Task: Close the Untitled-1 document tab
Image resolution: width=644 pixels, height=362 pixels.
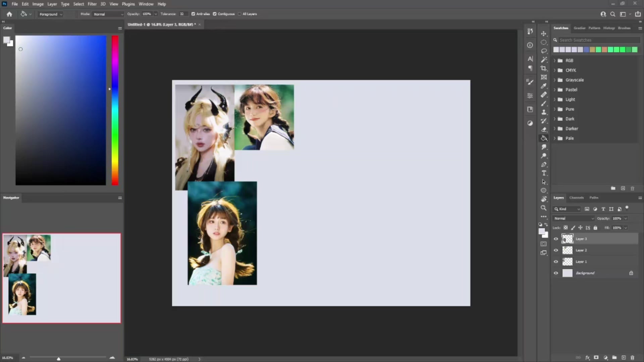Action: pyautogui.click(x=200, y=24)
